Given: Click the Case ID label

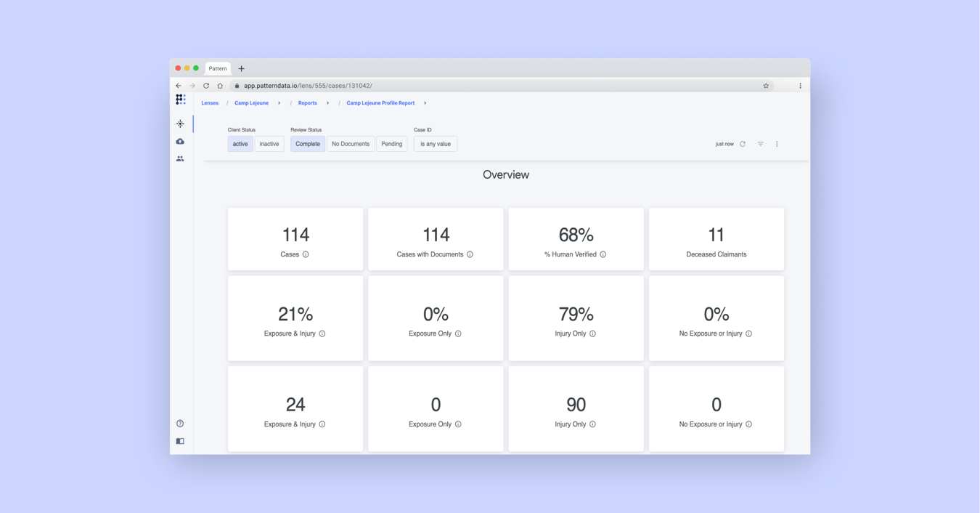Looking at the screenshot, I should pos(422,130).
